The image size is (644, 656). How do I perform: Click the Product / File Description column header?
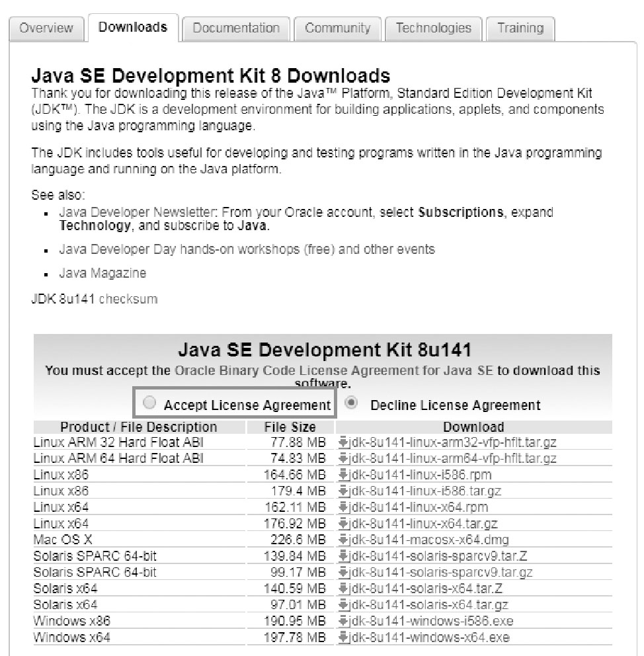coord(139,427)
